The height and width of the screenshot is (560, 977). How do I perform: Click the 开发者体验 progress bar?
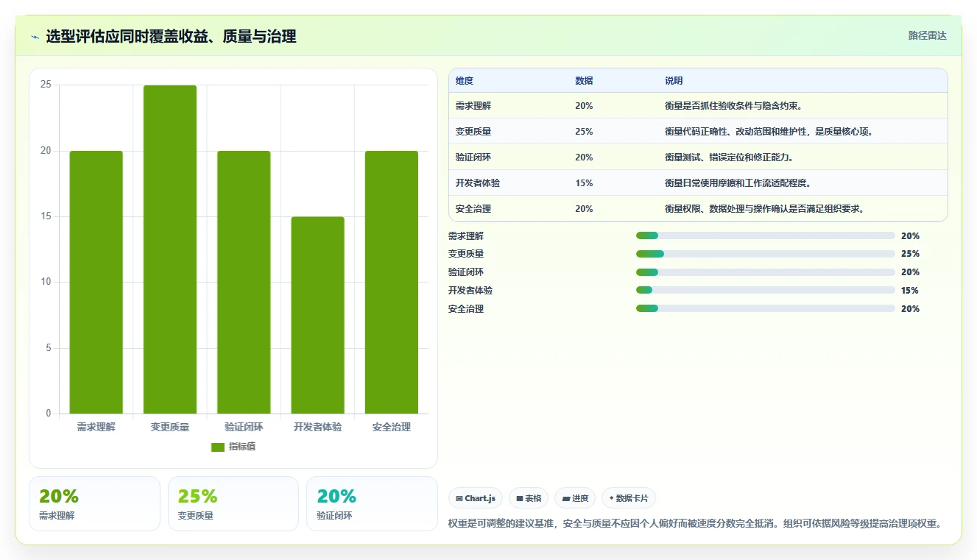[x=766, y=291]
